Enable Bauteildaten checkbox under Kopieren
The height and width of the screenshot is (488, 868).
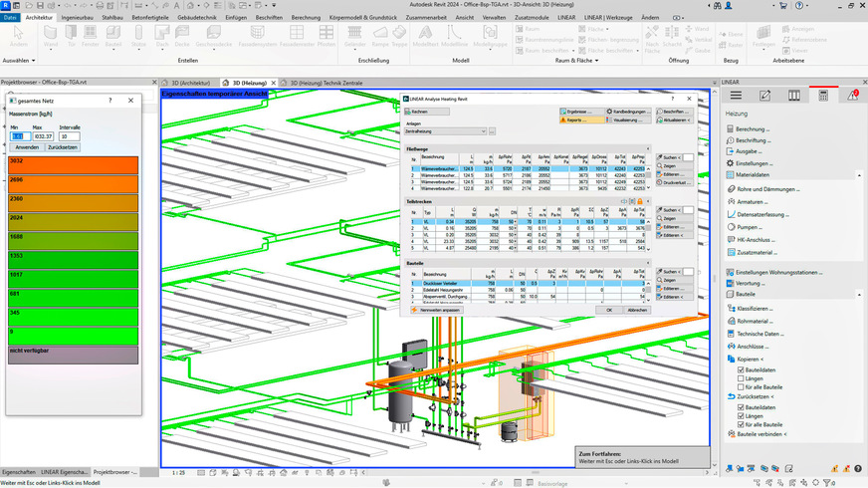point(741,370)
